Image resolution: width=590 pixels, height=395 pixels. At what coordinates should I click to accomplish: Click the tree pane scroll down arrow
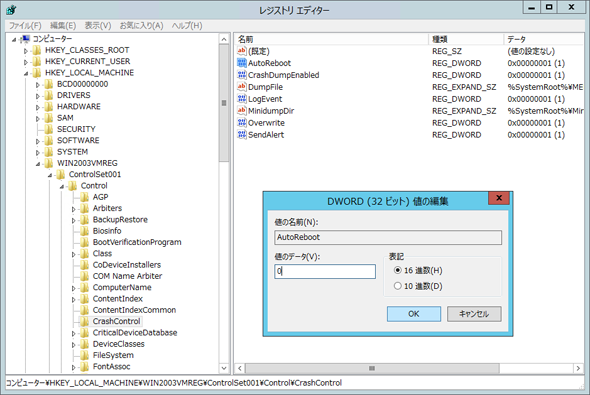(224, 368)
